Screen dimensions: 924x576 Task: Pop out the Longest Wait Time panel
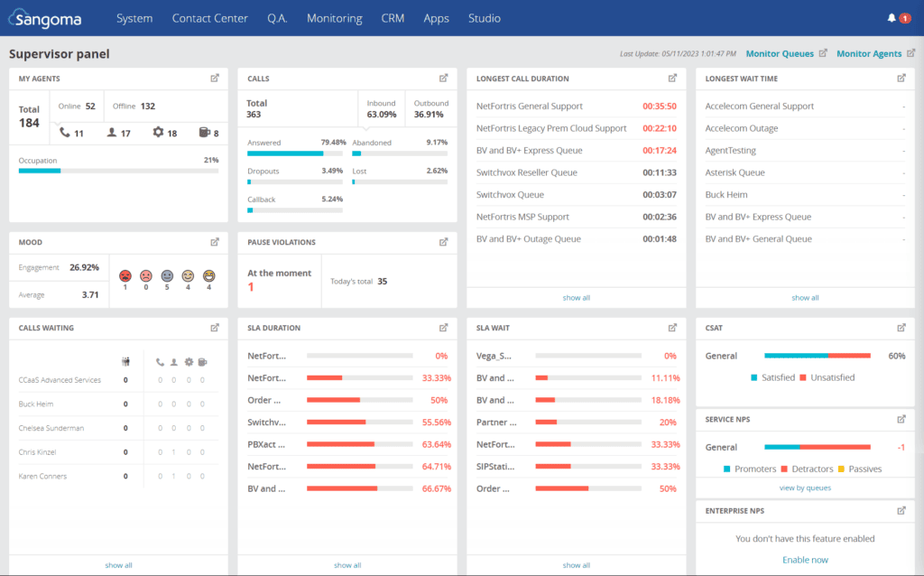pos(901,79)
